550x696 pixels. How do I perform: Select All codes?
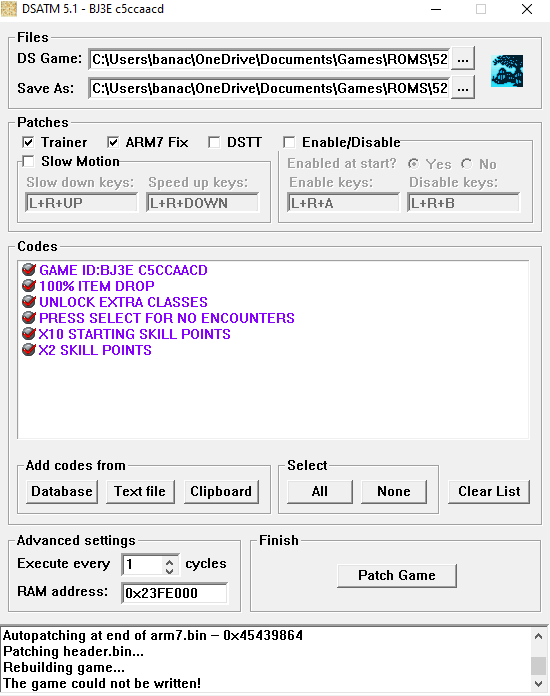tap(320, 491)
